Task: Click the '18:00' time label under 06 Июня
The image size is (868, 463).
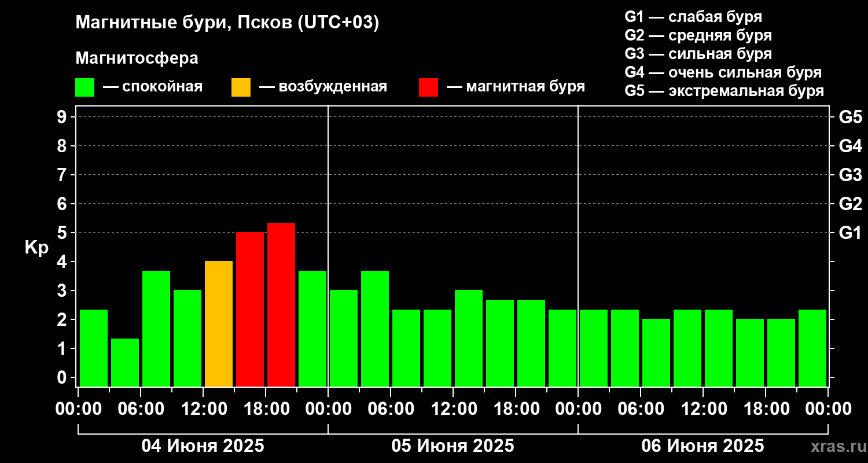Action: [766, 409]
